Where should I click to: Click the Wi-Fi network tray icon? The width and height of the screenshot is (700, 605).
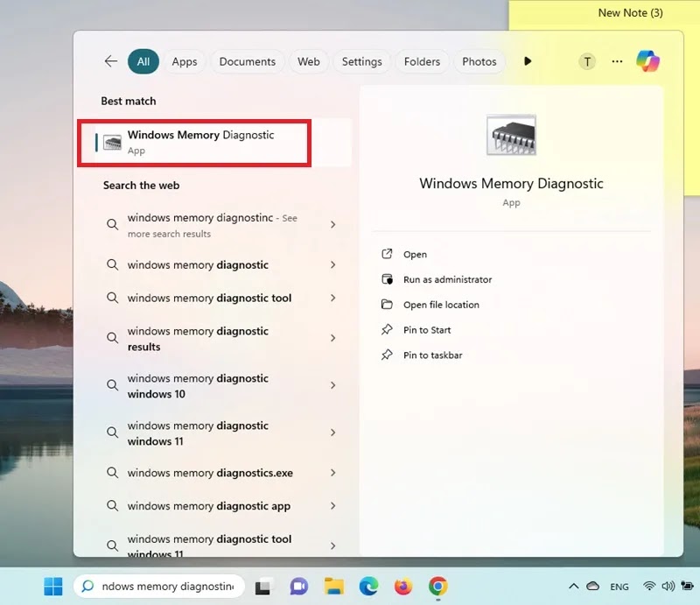[x=649, y=586]
